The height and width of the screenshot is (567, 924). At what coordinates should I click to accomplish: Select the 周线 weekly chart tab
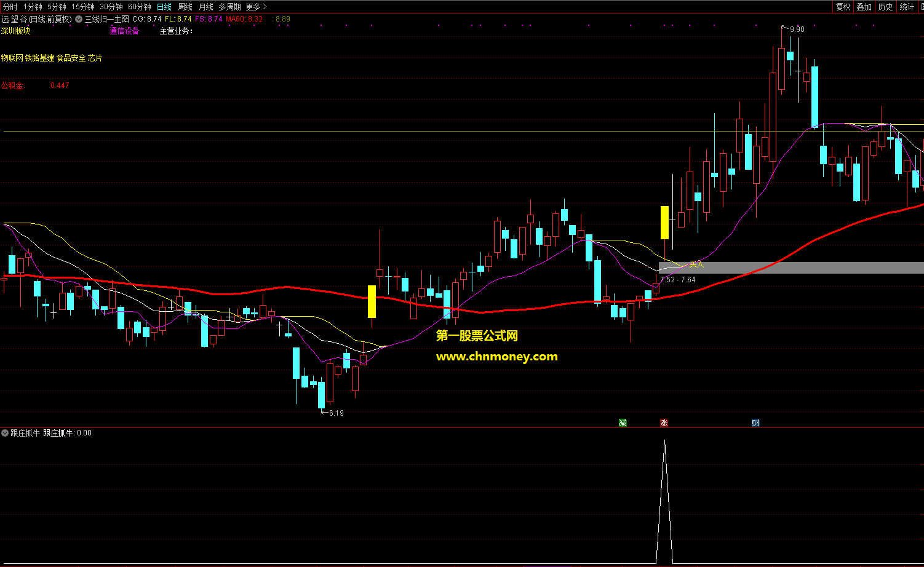[185, 7]
